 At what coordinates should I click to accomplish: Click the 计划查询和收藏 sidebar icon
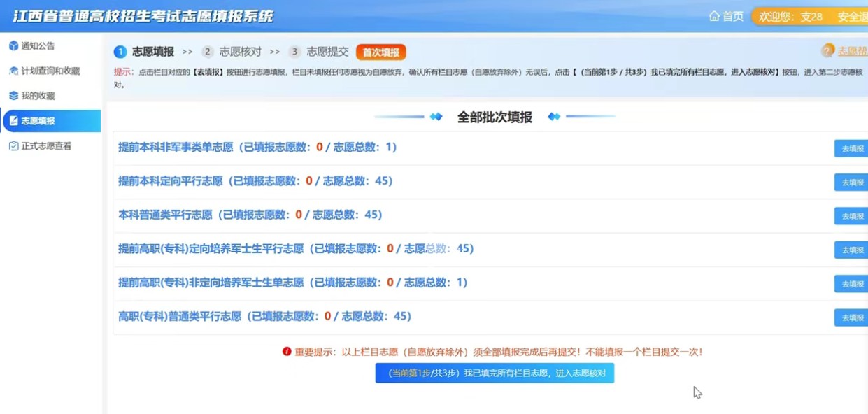tap(13, 71)
